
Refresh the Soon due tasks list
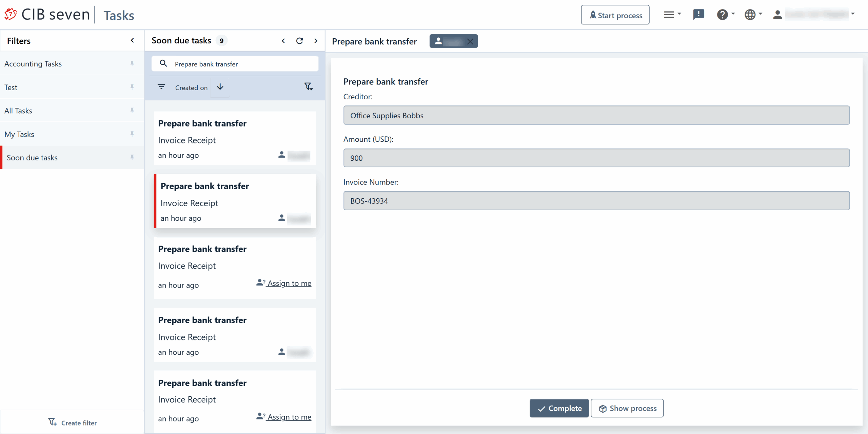299,41
